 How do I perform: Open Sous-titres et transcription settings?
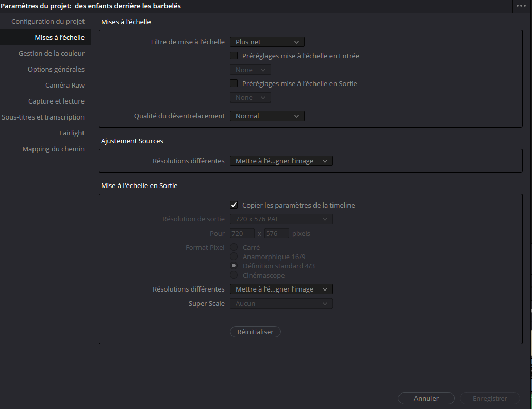click(x=43, y=117)
